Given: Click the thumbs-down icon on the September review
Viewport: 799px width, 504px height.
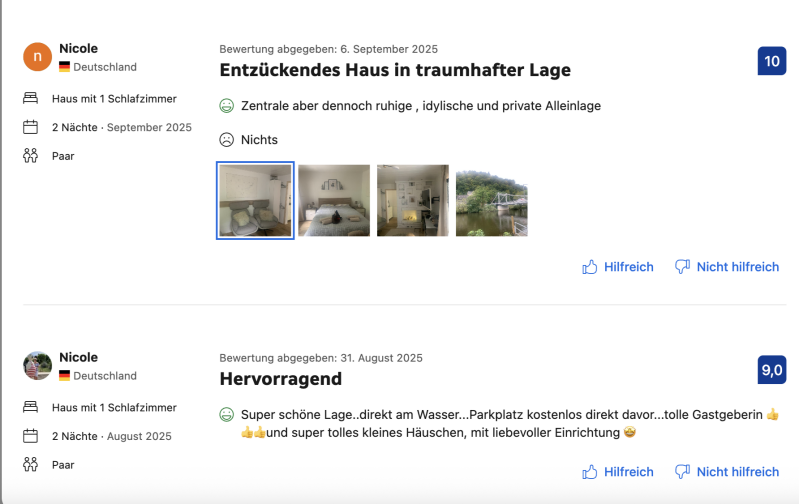Looking at the screenshot, I should point(683,267).
